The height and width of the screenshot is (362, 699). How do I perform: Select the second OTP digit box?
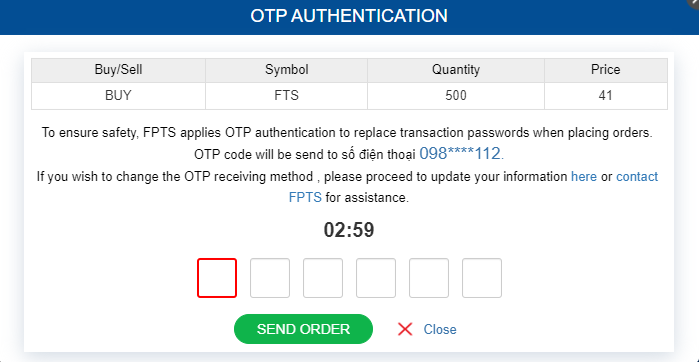coord(270,278)
